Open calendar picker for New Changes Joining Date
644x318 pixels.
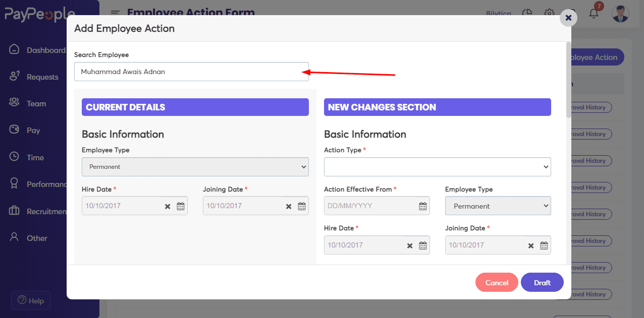[x=544, y=245]
